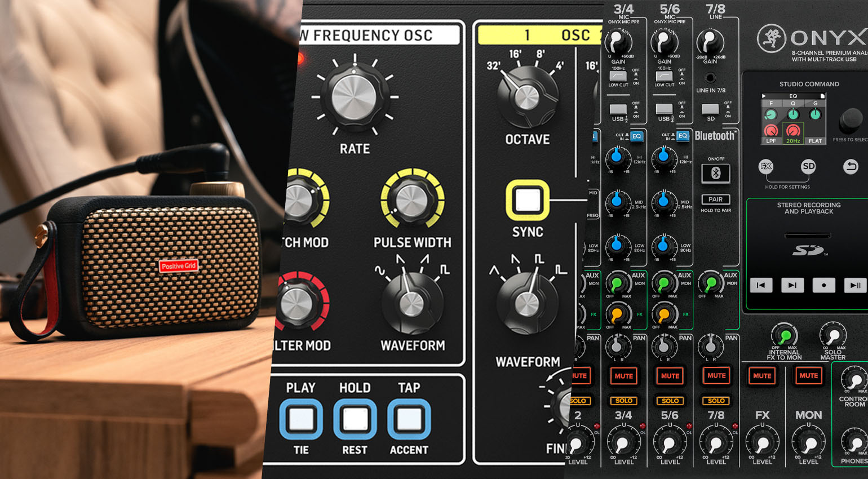The image size is (868, 479).
Task: Click the PULSE WIDTH knob
Action: pos(413,200)
